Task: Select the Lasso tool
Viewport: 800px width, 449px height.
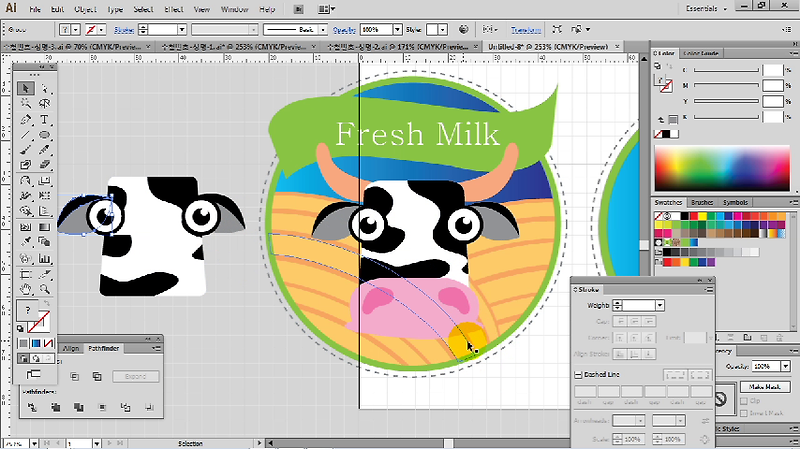Action: pyautogui.click(x=45, y=104)
